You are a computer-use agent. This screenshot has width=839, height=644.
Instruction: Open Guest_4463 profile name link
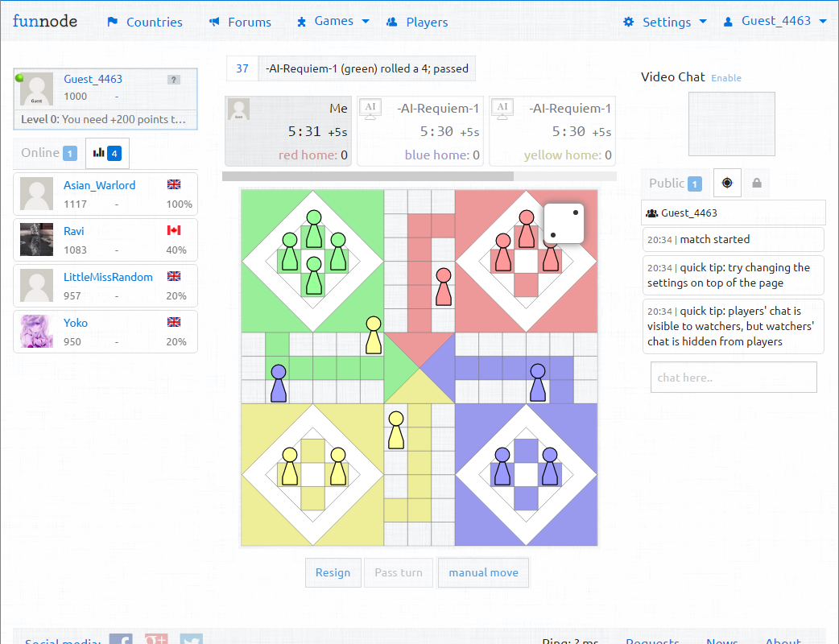click(93, 79)
